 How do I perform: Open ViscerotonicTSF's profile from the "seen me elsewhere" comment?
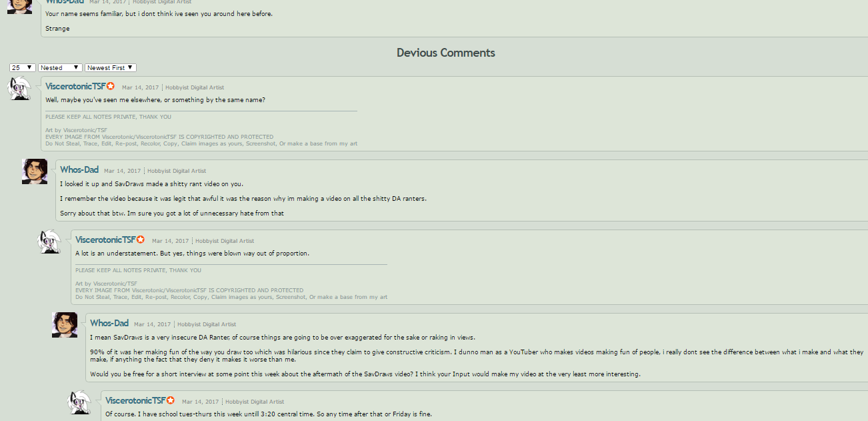[x=76, y=87]
